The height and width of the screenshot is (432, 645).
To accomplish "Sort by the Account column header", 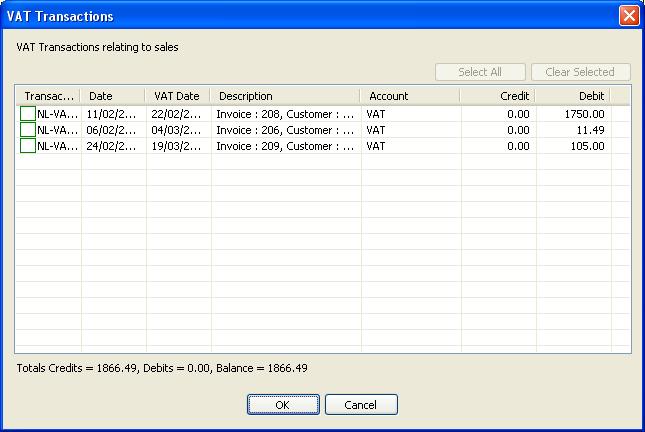I will (x=411, y=96).
